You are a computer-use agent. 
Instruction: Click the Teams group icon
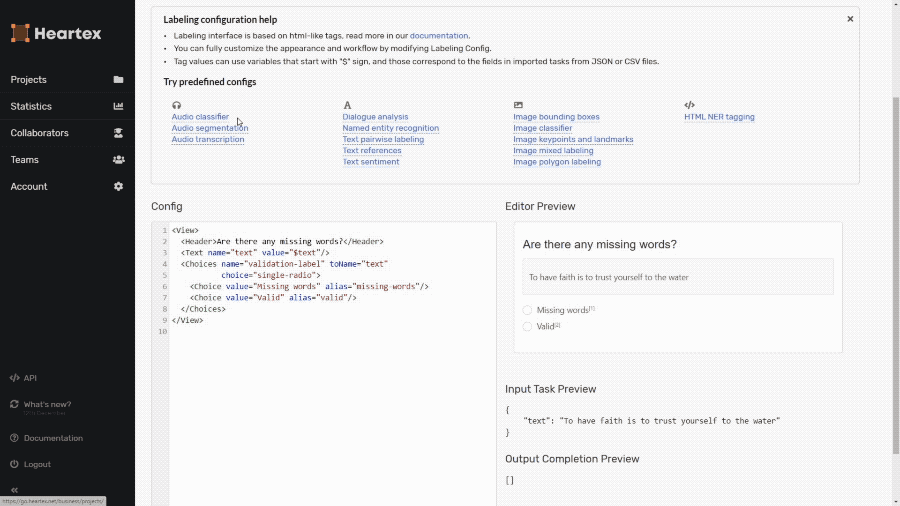pyautogui.click(x=118, y=159)
